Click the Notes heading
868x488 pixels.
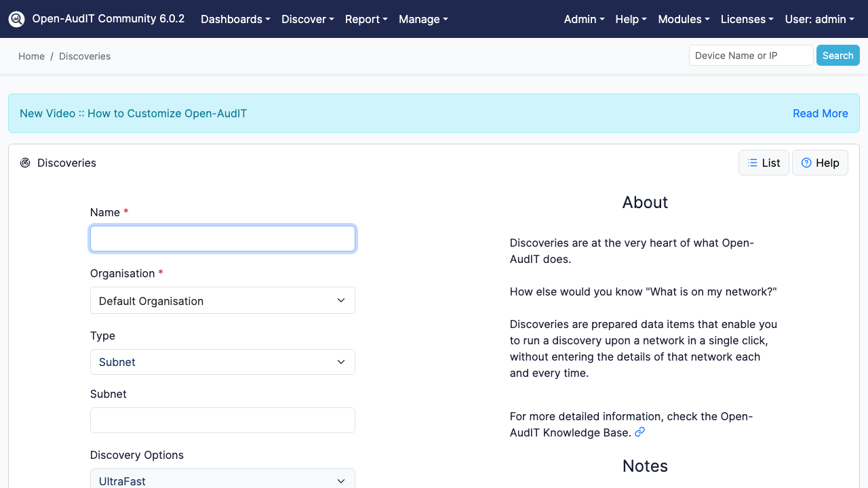point(645,466)
